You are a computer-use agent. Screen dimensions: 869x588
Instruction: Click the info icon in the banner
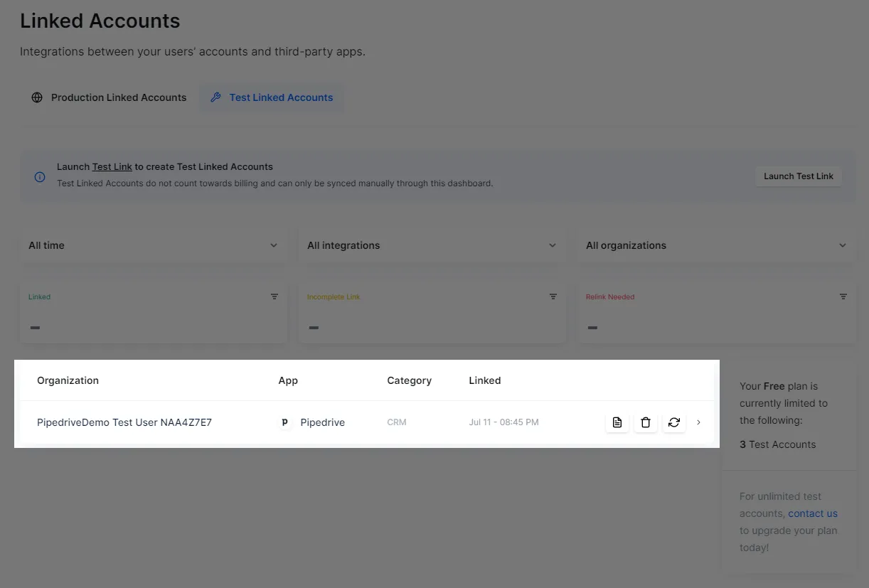(x=41, y=176)
